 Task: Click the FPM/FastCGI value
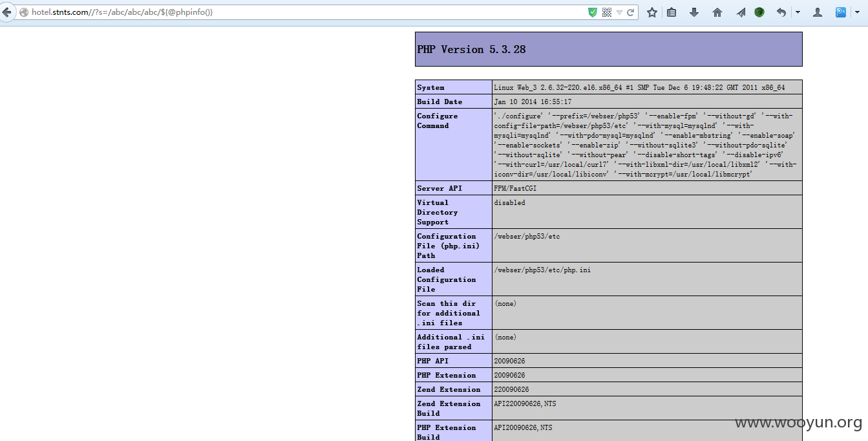(515, 188)
